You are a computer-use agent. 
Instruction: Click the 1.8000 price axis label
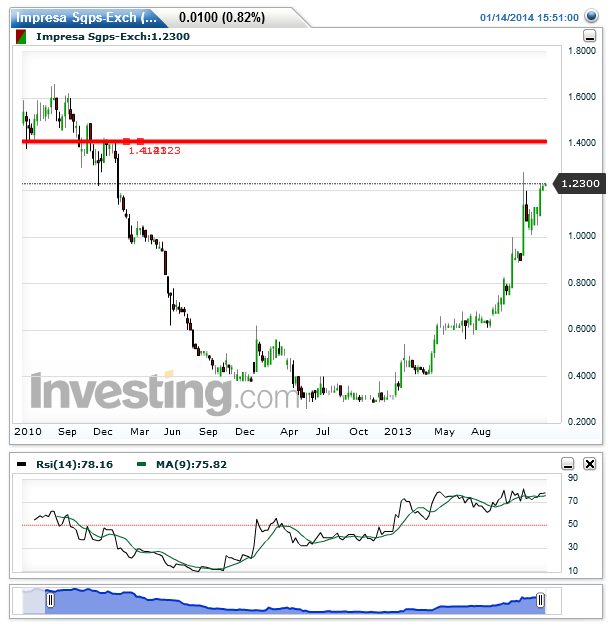[582, 51]
